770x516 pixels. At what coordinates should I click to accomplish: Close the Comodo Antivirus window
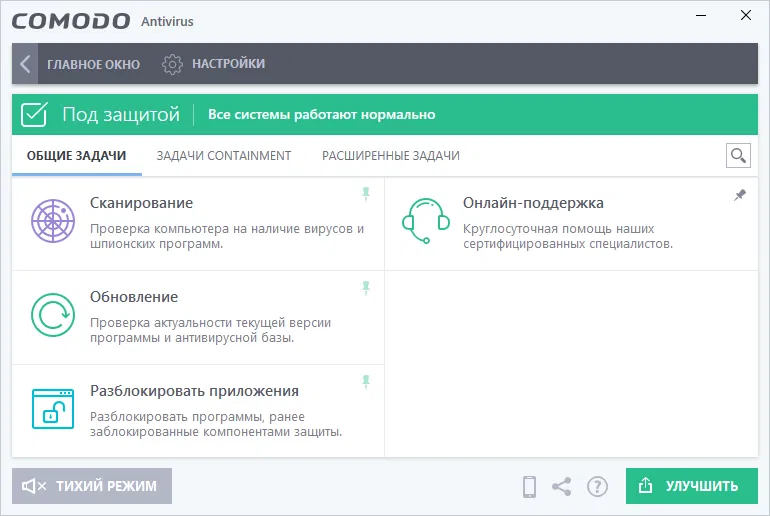(x=746, y=16)
